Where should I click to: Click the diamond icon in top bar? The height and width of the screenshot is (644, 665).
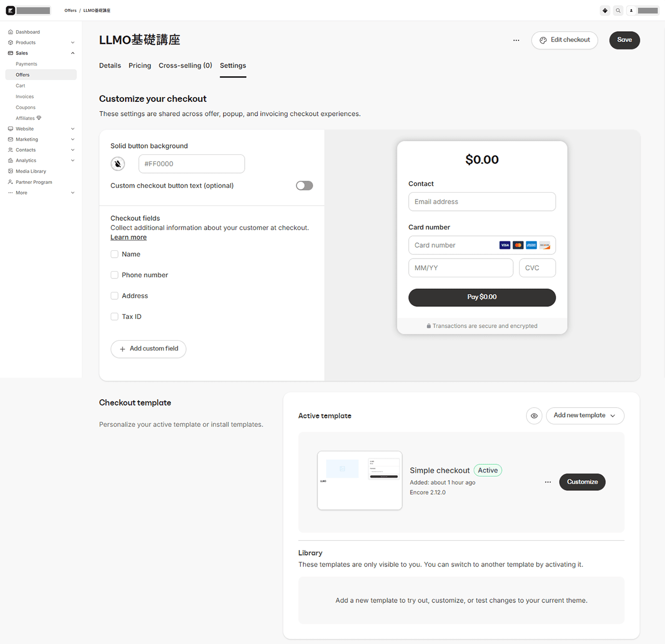605,10
